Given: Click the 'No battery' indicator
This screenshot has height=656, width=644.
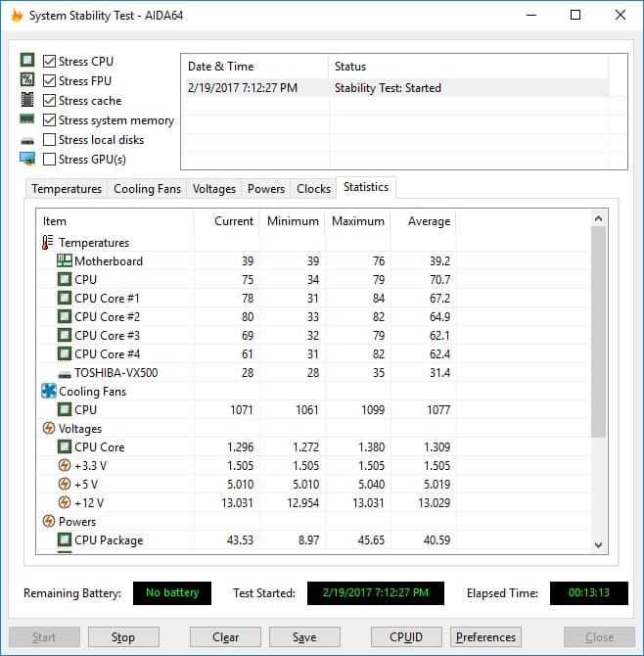Looking at the screenshot, I should (172, 592).
